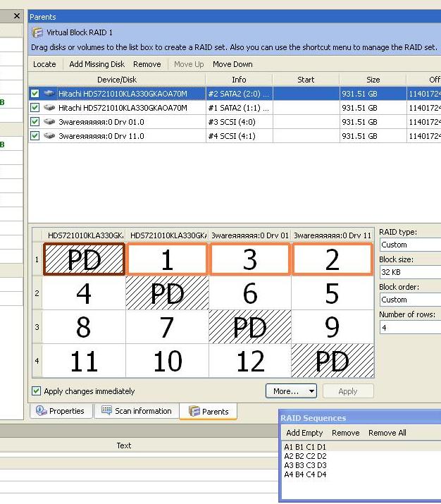Select block 9 in the RAID grid
This screenshot has width=441, height=504.
[x=333, y=327]
